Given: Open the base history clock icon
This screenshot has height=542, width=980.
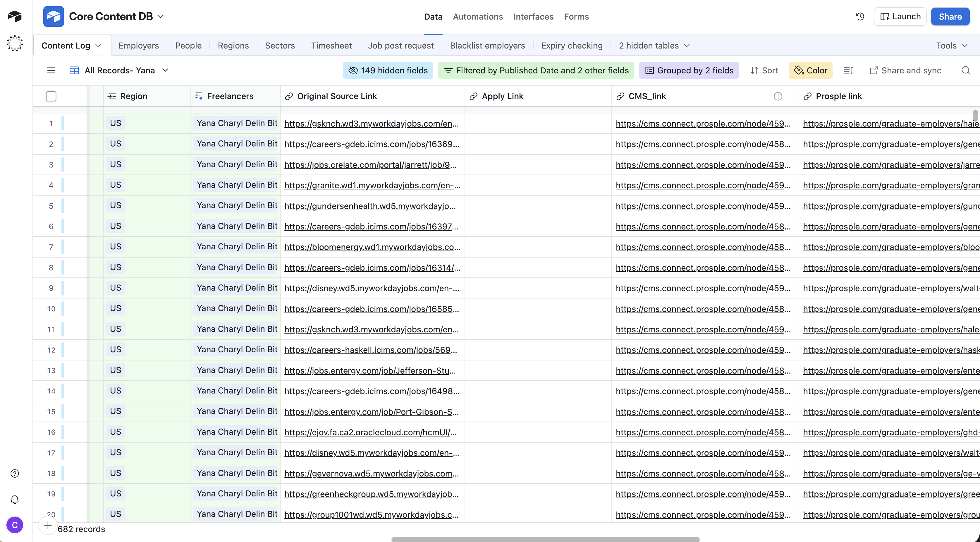Looking at the screenshot, I should tap(860, 16).
